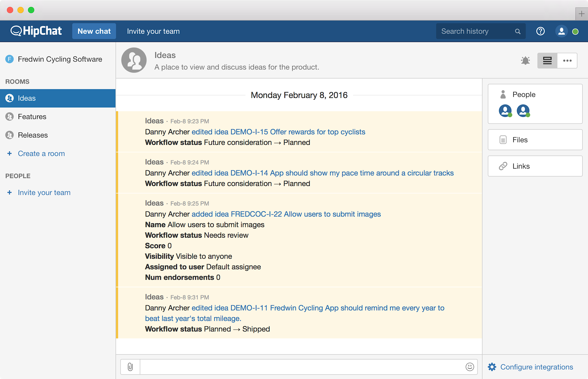Click the Ideas room avatar in header
Screen dimensions: 588x379
[134, 60]
